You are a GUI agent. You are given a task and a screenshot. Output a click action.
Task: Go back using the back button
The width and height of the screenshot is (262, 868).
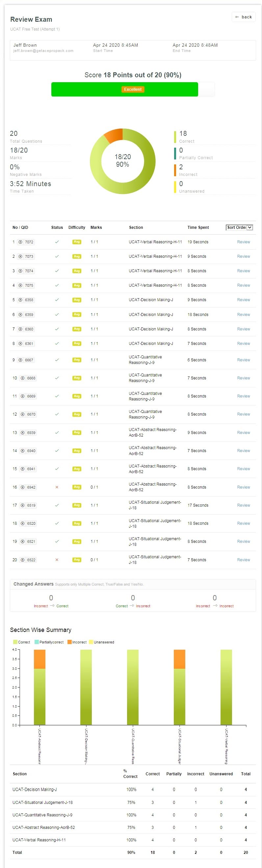coord(244,17)
